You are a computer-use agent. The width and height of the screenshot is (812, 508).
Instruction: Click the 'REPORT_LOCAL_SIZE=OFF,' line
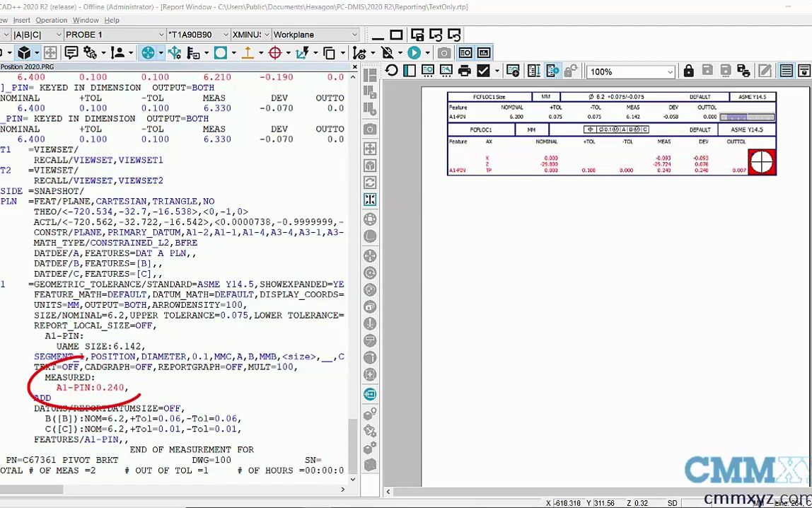tap(95, 325)
